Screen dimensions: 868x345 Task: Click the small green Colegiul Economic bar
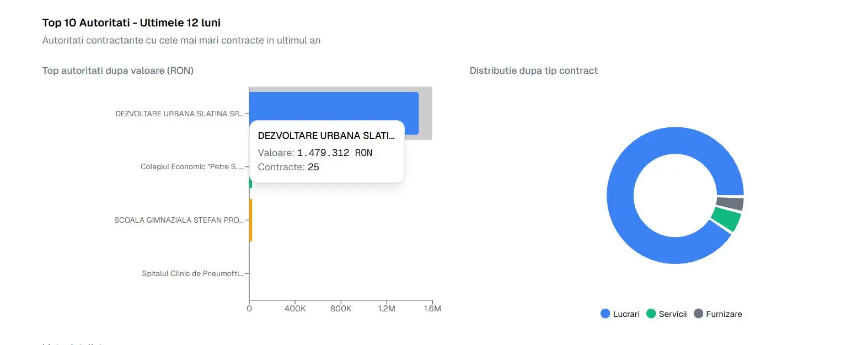click(x=250, y=183)
